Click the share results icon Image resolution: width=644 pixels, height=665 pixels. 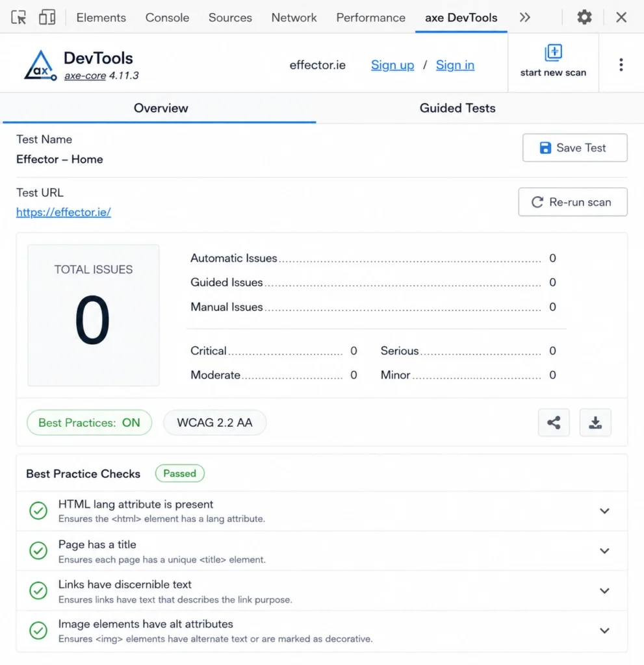coord(554,422)
